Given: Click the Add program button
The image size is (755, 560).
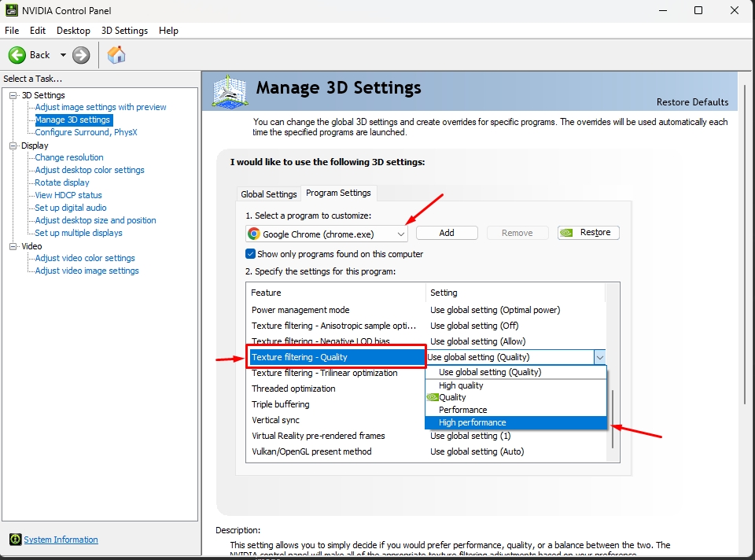Looking at the screenshot, I should [447, 233].
